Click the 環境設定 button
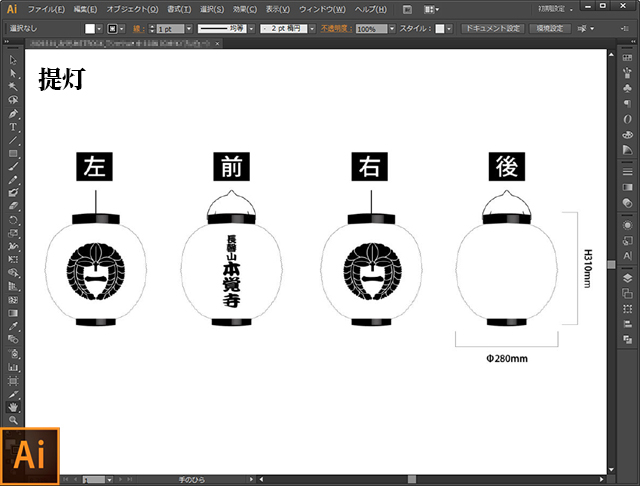The image size is (640, 486). pyautogui.click(x=549, y=29)
